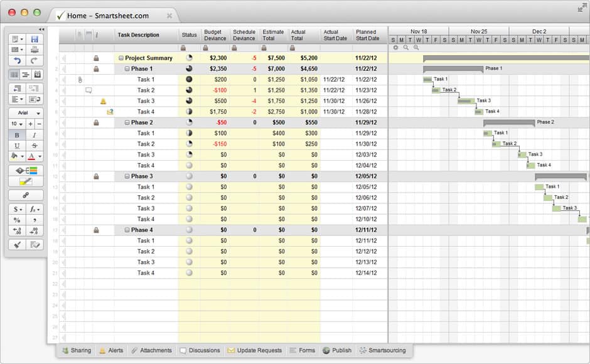Screen dimensions: 590x364
Task: Click the Save (floppy disk) icon
Action: (x=35, y=39)
